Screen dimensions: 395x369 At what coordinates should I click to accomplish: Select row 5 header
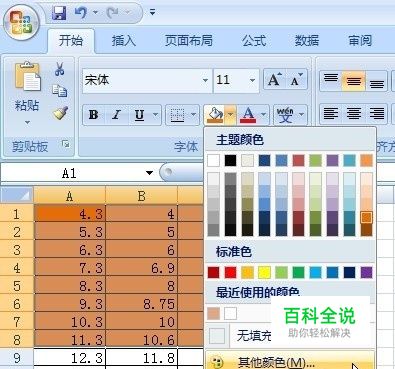point(17,286)
